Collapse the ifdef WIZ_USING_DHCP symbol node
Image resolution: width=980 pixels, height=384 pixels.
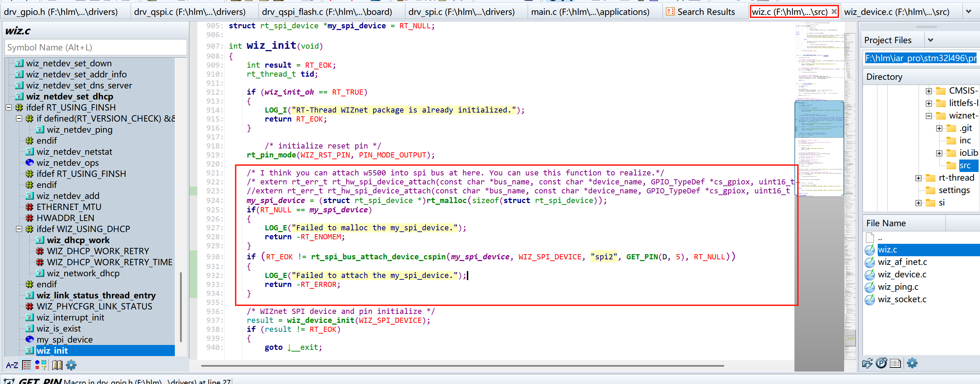pyautogui.click(x=19, y=229)
